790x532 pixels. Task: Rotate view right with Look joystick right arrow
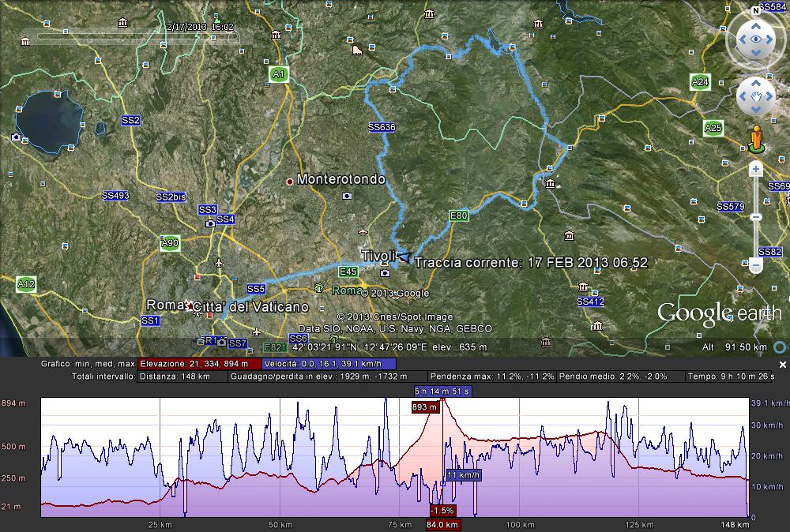pyautogui.click(x=769, y=39)
